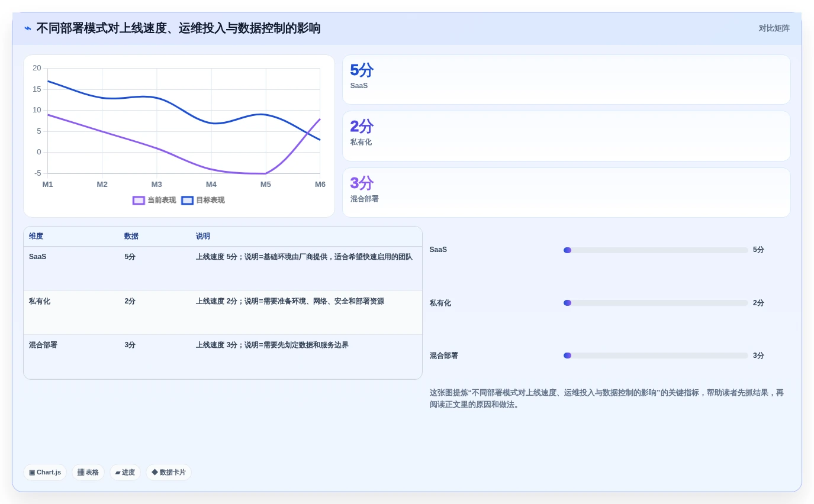Click the 私有化 progress bar
This screenshot has width=814, height=504.
click(x=656, y=303)
